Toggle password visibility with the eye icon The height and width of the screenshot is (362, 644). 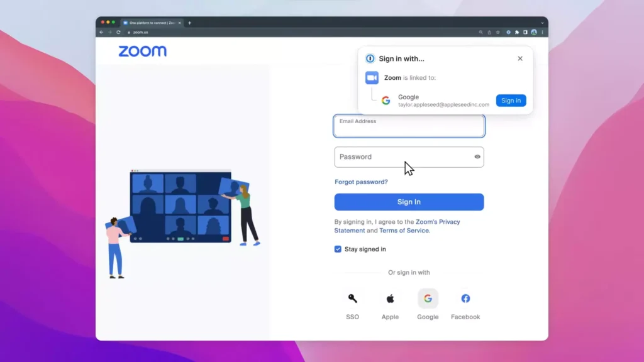tap(477, 156)
